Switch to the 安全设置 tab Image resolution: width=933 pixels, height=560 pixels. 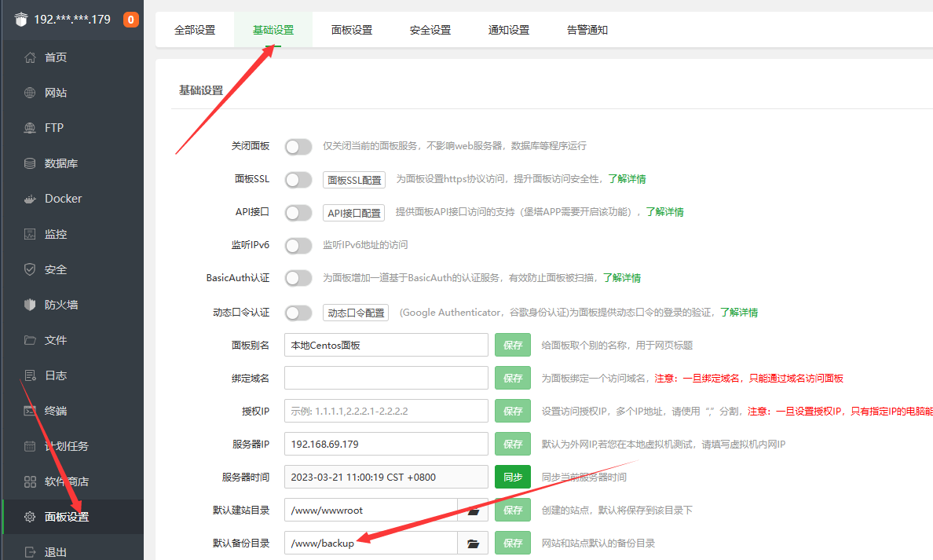[x=430, y=30]
